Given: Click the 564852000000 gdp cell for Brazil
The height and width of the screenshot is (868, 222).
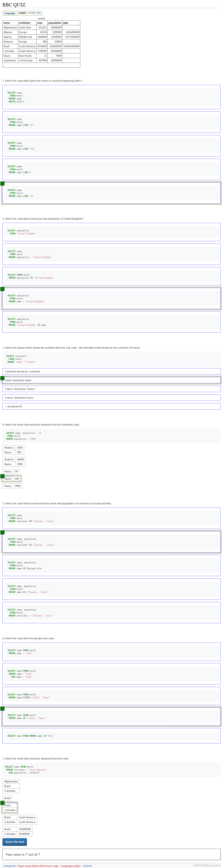Looking at the screenshot, I should [x=71, y=46].
